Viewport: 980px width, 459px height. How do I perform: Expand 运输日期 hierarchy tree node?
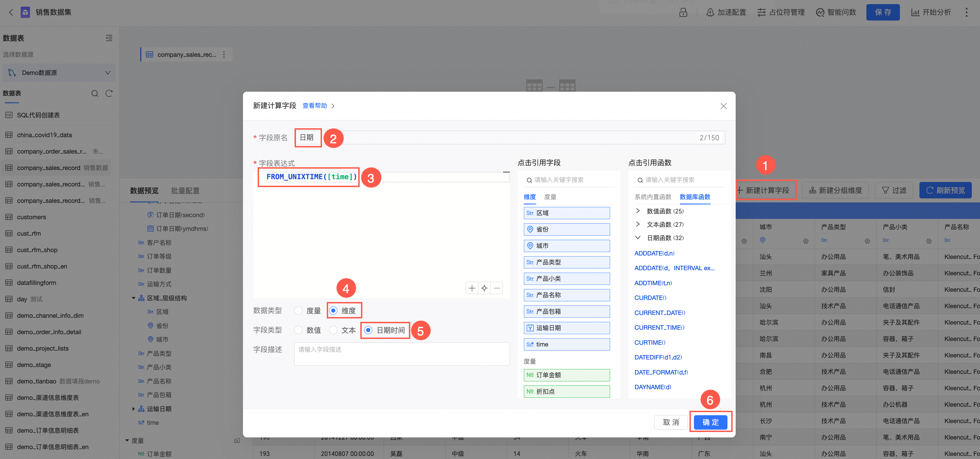[133, 409]
